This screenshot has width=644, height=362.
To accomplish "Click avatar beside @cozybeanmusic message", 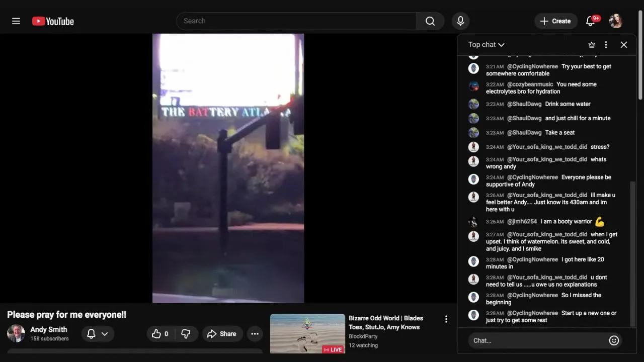I will (x=473, y=86).
